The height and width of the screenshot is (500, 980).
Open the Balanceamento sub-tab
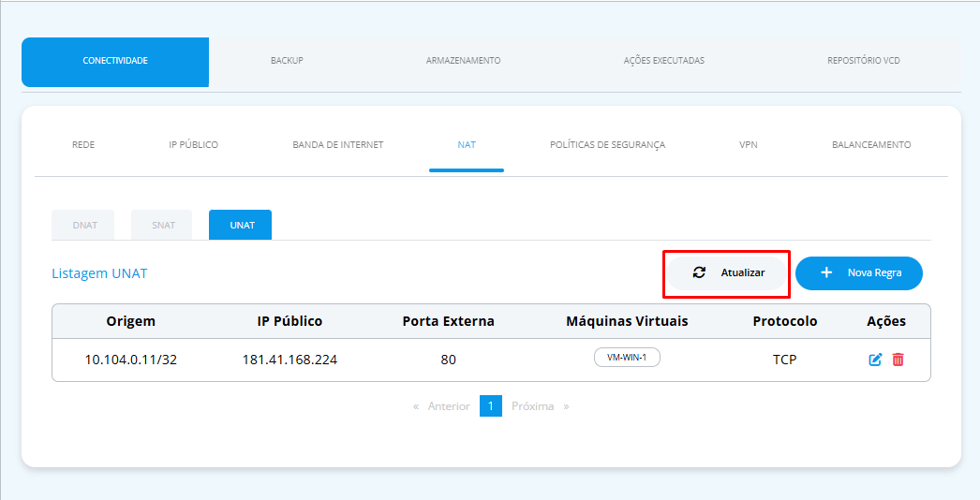871,144
